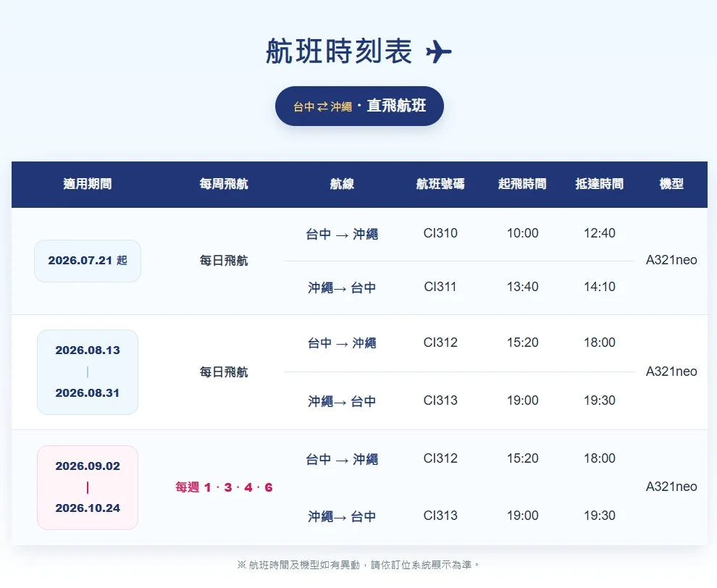Click A321neo in the 2026.08.13 row

pyautogui.click(x=671, y=371)
